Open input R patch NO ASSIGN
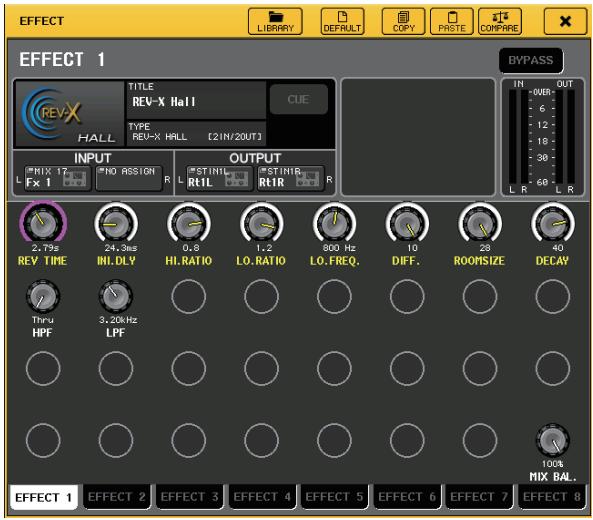 coord(129,178)
